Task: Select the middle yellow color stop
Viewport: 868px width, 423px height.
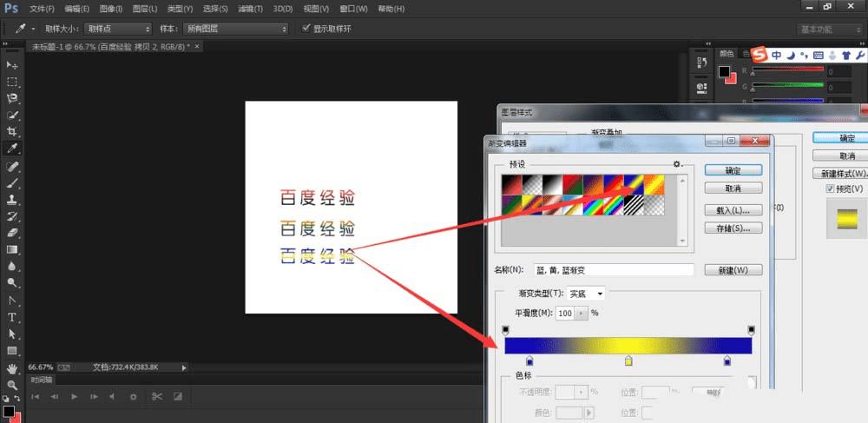Action: pos(628,361)
